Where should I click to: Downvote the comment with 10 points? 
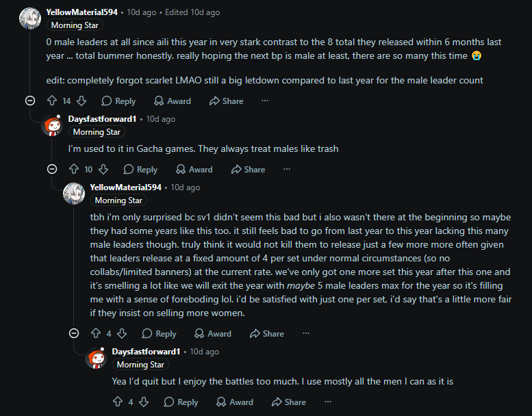pos(103,169)
